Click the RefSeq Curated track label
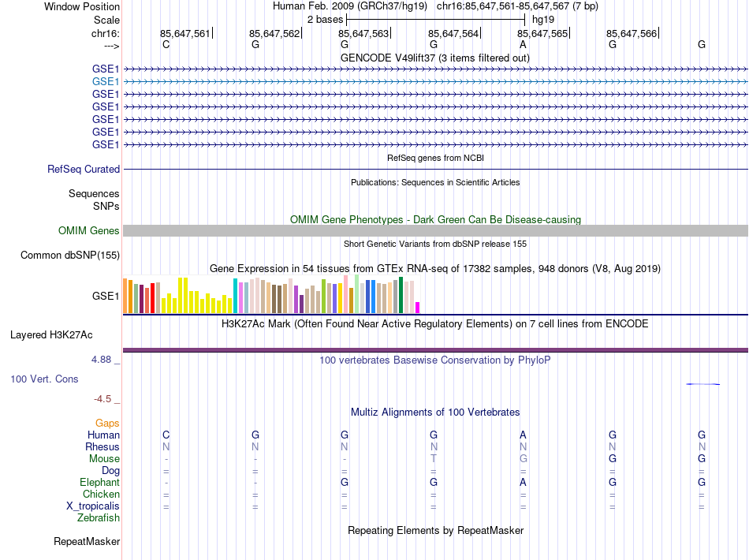749x560 pixels. 84,169
